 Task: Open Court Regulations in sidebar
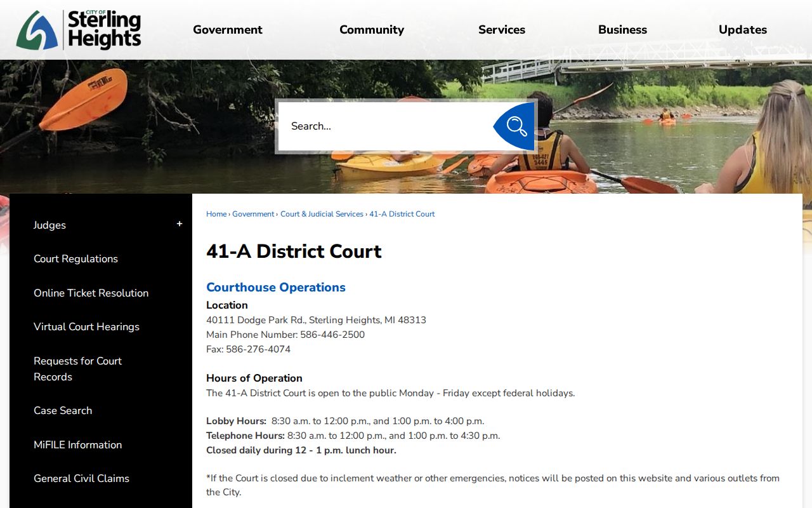(75, 258)
